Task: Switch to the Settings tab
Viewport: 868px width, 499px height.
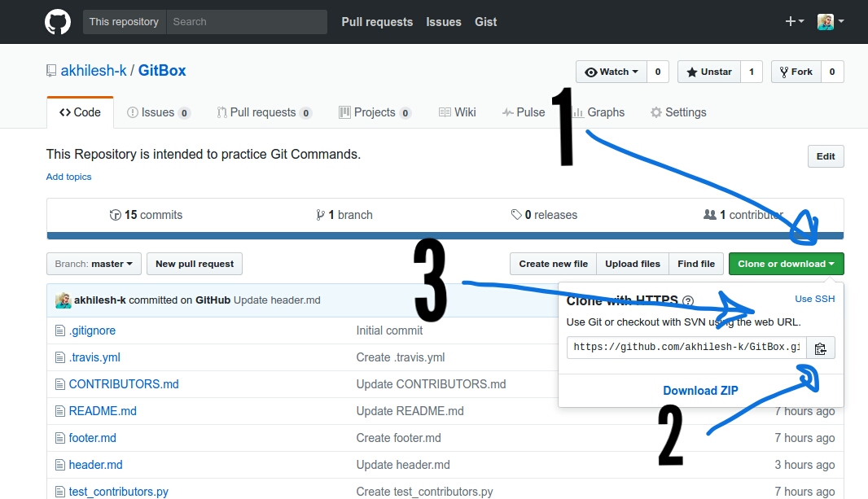Action: point(678,112)
